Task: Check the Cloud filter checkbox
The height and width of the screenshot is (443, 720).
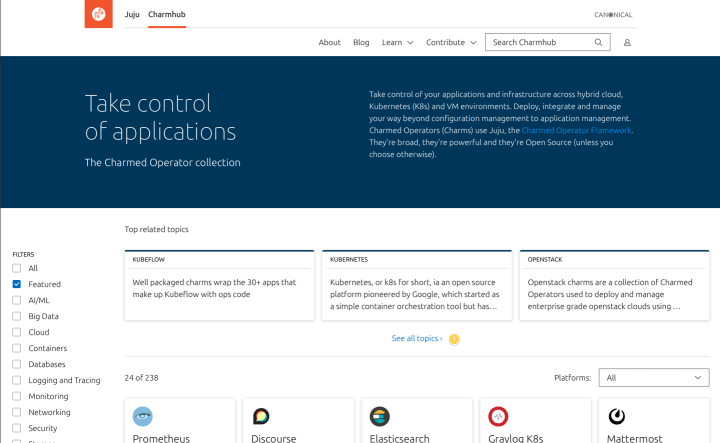Action: [17, 332]
